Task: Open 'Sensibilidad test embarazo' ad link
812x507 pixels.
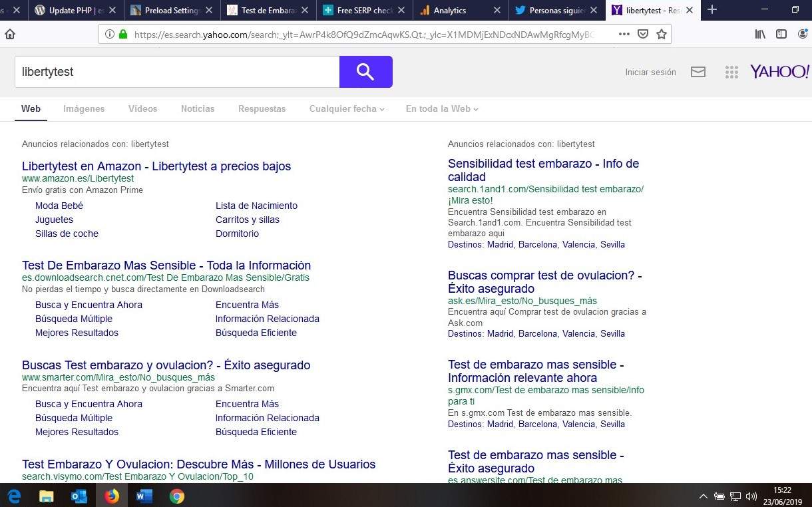Action: pos(543,170)
